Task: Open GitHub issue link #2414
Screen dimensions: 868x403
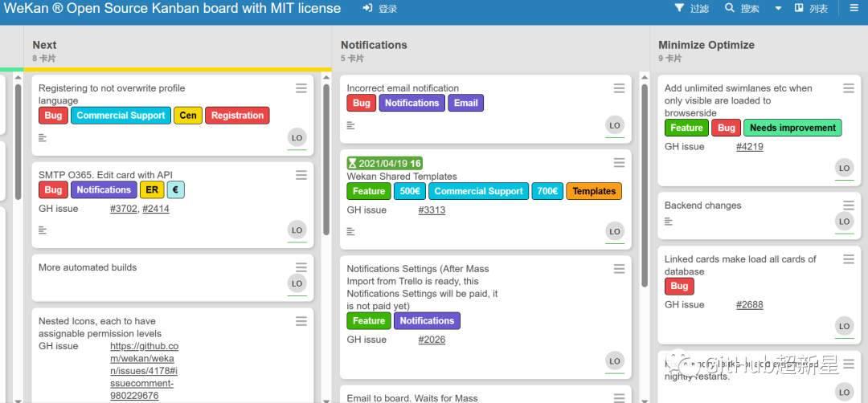Action: point(156,209)
